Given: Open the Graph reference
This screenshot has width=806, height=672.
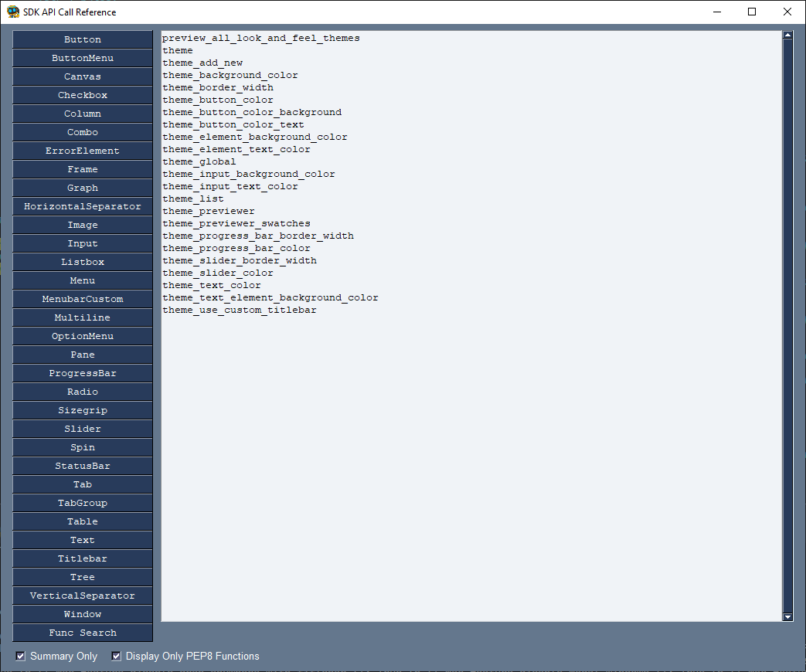Looking at the screenshot, I should point(82,187).
